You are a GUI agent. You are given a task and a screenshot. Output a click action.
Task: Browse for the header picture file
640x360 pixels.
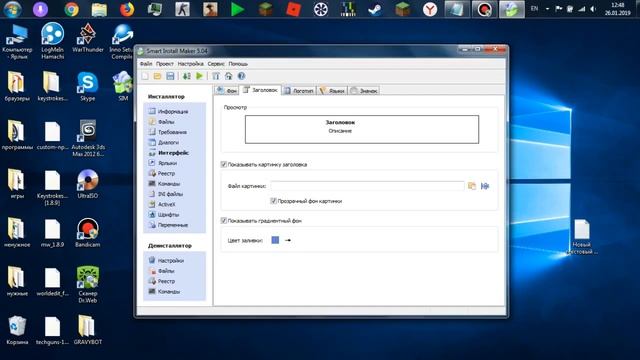click(x=472, y=186)
